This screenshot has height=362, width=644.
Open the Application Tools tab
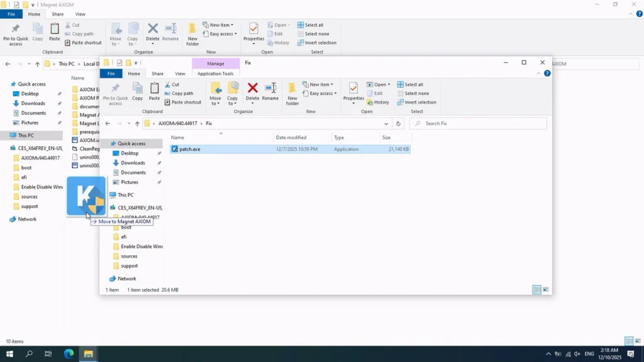click(x=215, y=74)
